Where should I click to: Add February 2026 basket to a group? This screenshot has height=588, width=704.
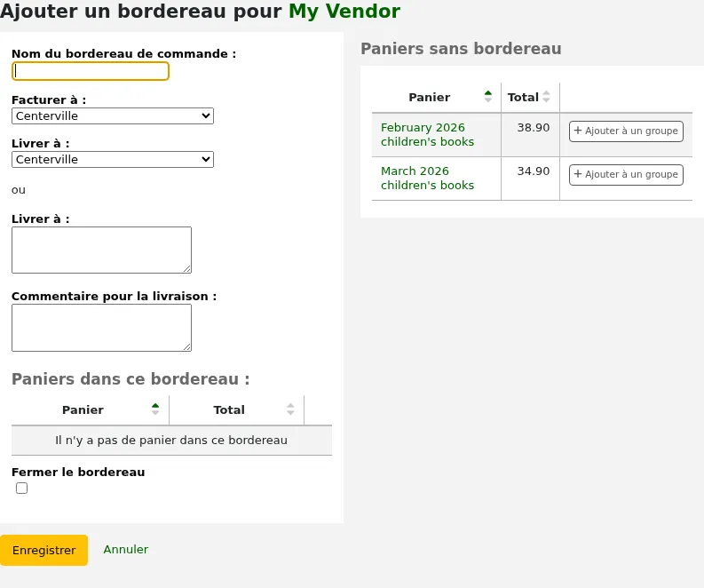[626, 131]
